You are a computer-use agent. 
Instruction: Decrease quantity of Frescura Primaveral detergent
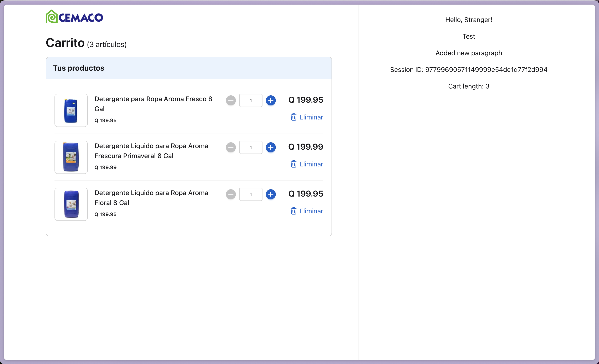coord(230,147)
